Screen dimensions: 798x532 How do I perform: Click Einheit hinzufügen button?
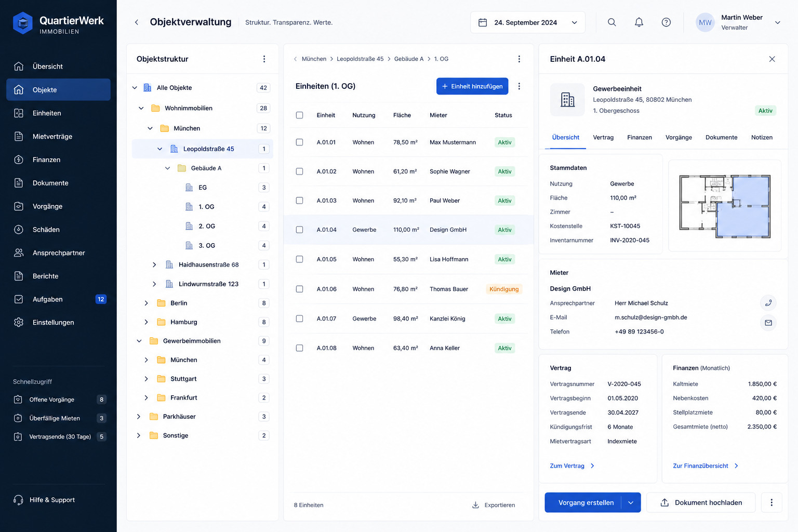click(x=472, y=86)
